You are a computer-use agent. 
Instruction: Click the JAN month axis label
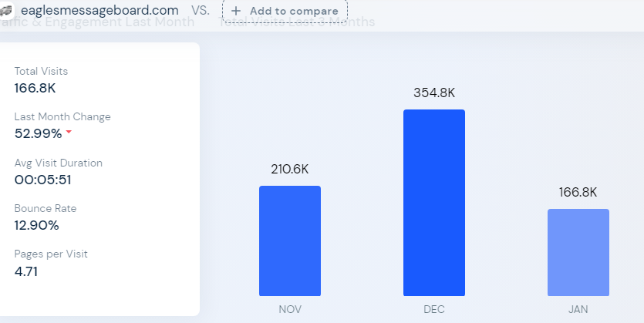tap(578, 309)
